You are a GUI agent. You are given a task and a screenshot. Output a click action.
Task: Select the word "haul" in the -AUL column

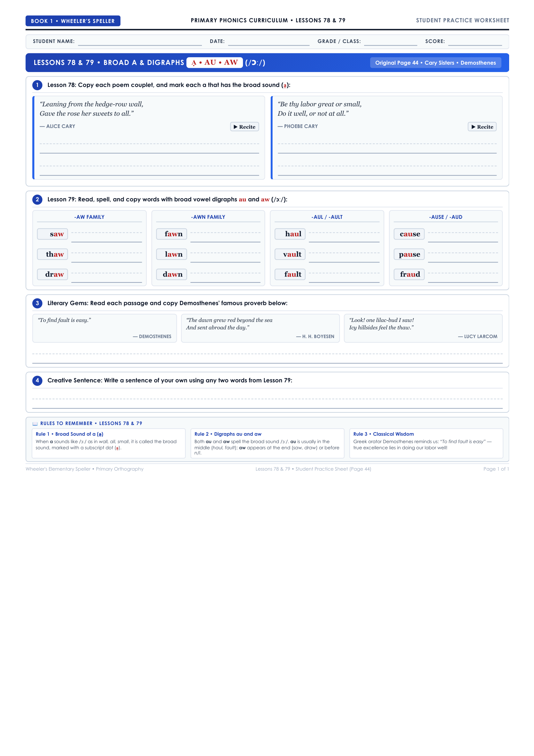(x=293, y=234)
